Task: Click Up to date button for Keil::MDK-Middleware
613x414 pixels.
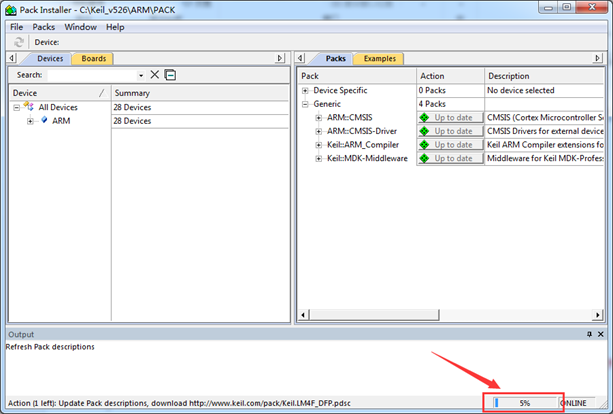Action: click(x=450, y=158)
